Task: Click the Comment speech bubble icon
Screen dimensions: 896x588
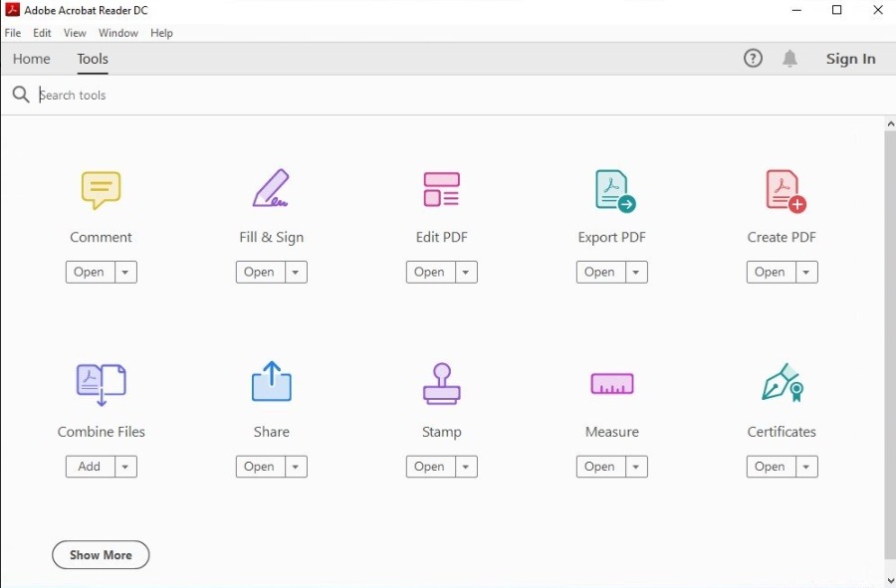Action: point(101,189)
